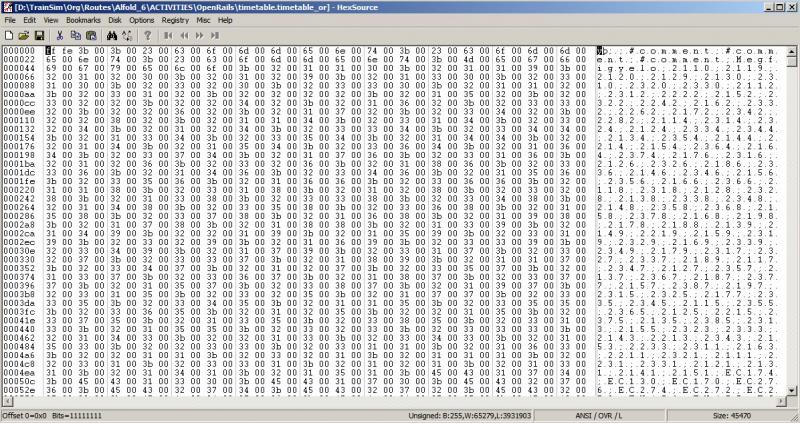Go to previous bookmark toolbar icon

click(184, 35)
